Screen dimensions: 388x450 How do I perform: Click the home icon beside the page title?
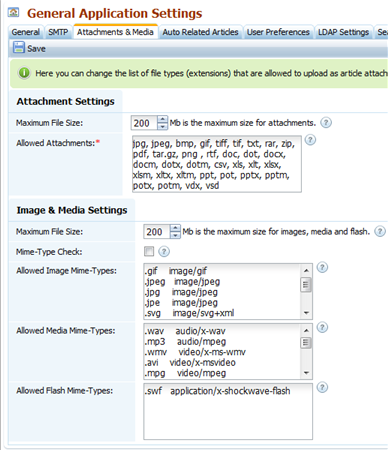pos(13,13)
